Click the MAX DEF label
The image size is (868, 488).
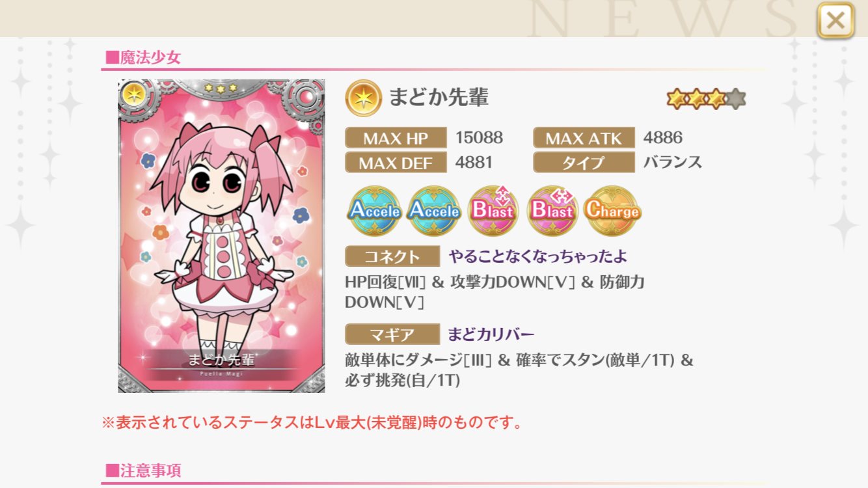(396, 162)
